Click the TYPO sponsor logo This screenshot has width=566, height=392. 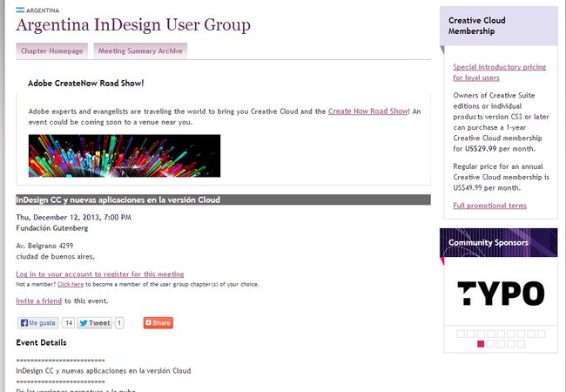501,293
